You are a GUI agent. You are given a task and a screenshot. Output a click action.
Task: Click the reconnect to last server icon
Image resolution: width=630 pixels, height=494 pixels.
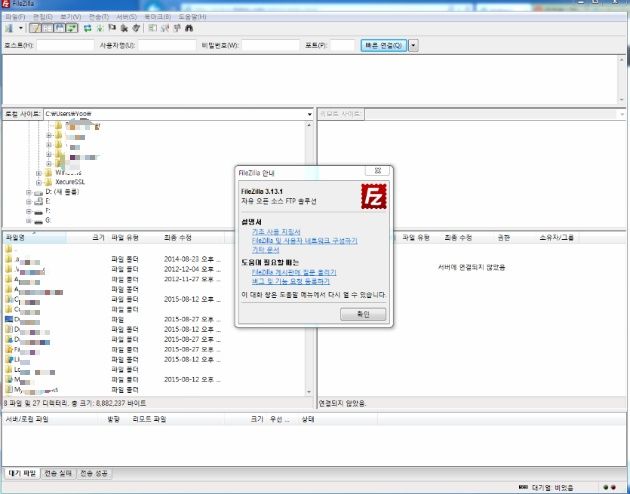click(x=136, y=28)
